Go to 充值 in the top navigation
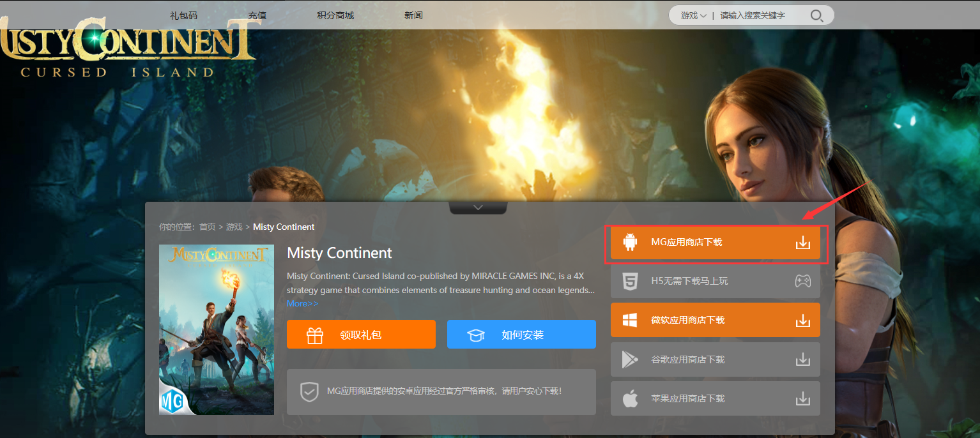Viewport: 980px width, 438px height. pyautogui.click(x=257, y=15)
